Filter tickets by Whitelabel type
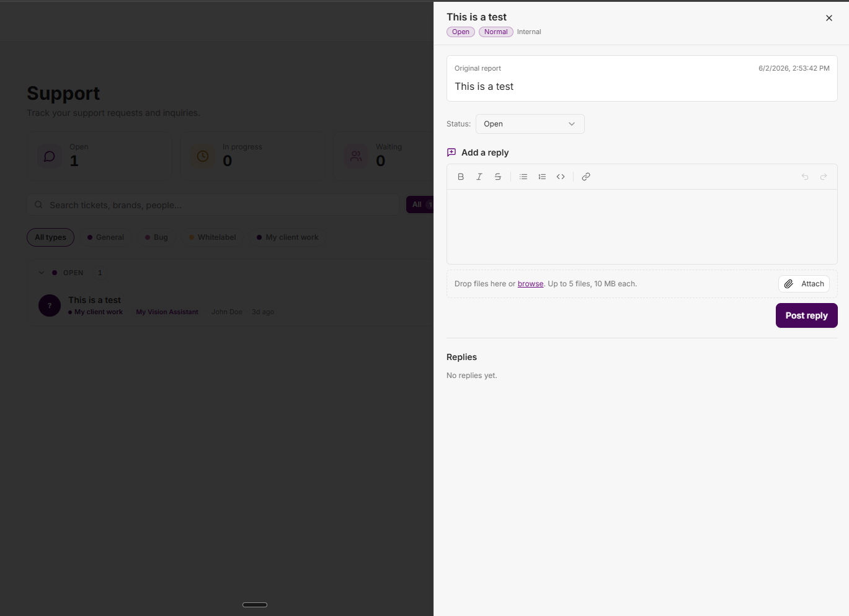This screenshot has width=849, height=616. [213, 237]
